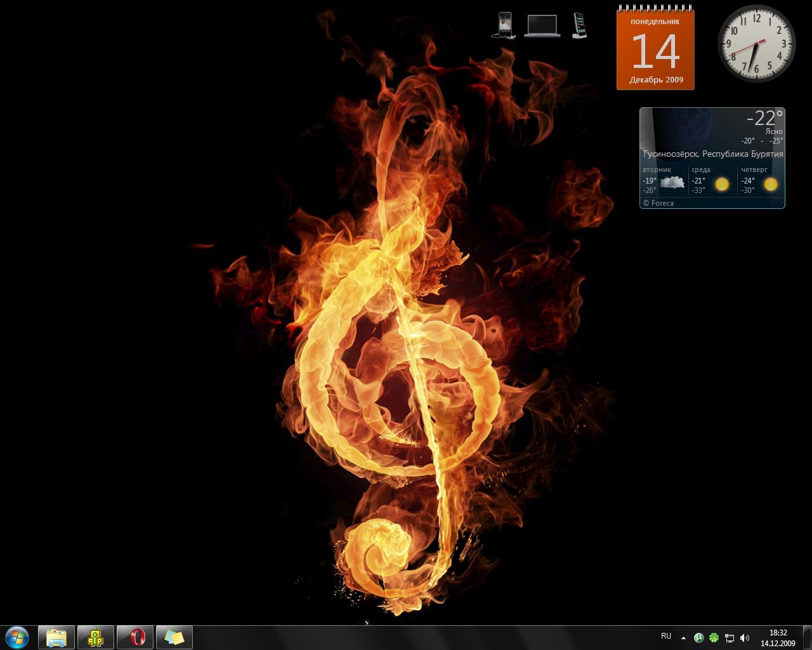Screen dimensions: 812x650
Task: Launch the Opera browser from the taskbar
Action: point(135,637)
